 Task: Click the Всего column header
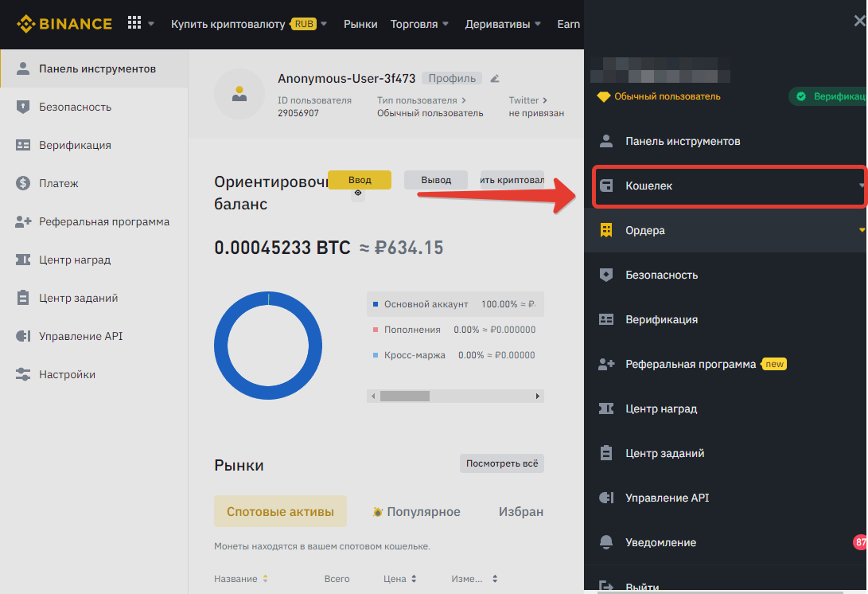coord(337,579)
